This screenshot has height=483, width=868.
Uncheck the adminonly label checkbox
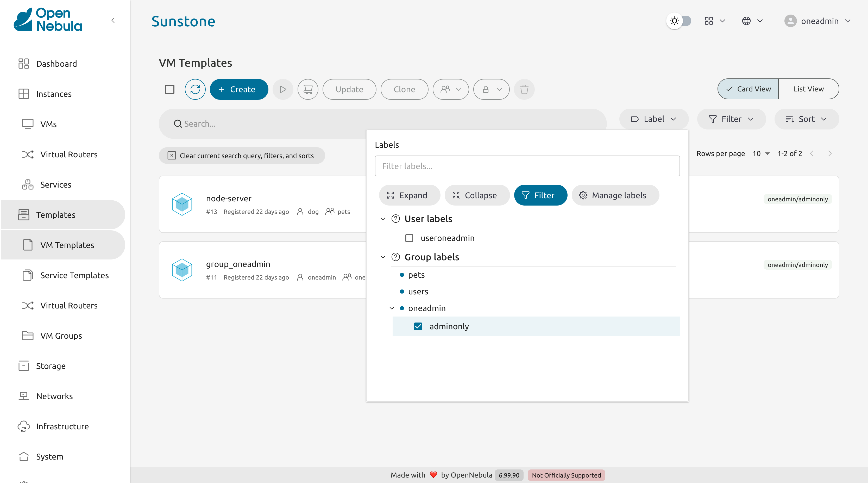click(418, 326)
